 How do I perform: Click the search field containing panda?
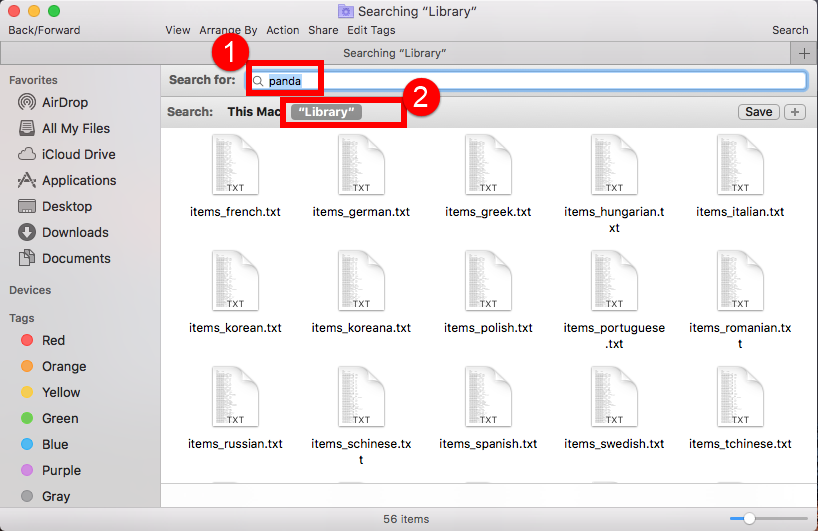(530, 81)
